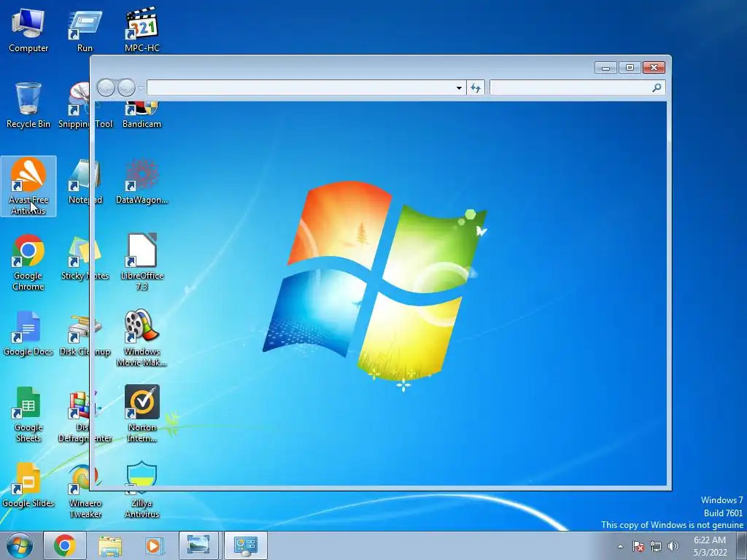Open Windows Explorer from taskbar
This screenshot has width=747, height=560.
point(110,545)
